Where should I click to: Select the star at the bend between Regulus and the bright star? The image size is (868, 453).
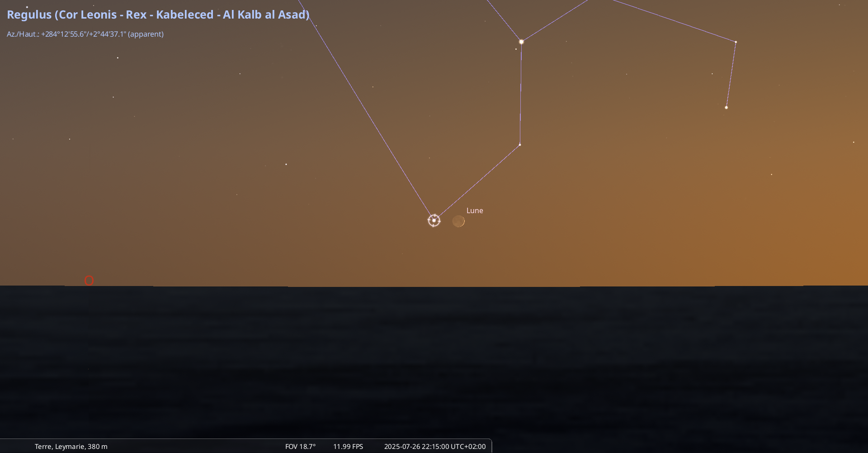520,145
